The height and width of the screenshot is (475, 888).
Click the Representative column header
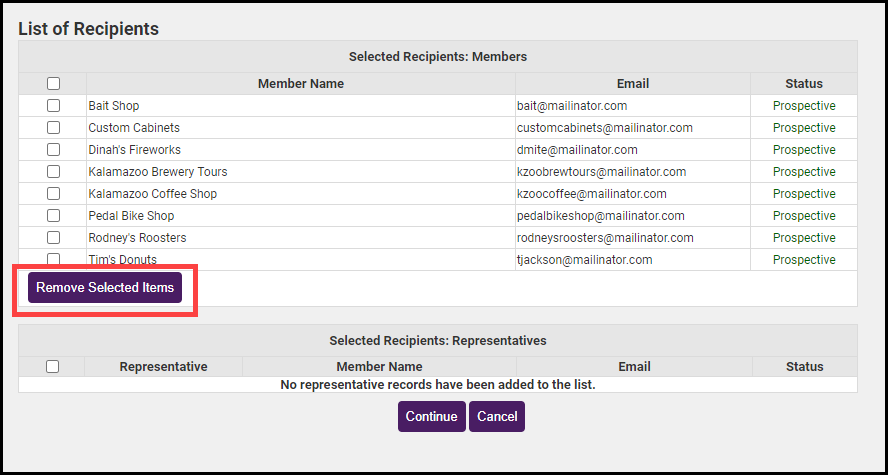[163, 367]
